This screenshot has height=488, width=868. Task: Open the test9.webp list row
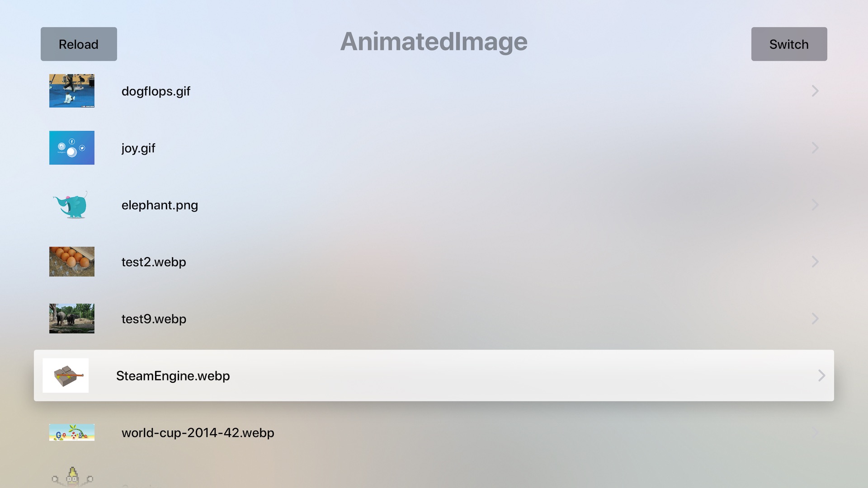click(x=316, y=319)
